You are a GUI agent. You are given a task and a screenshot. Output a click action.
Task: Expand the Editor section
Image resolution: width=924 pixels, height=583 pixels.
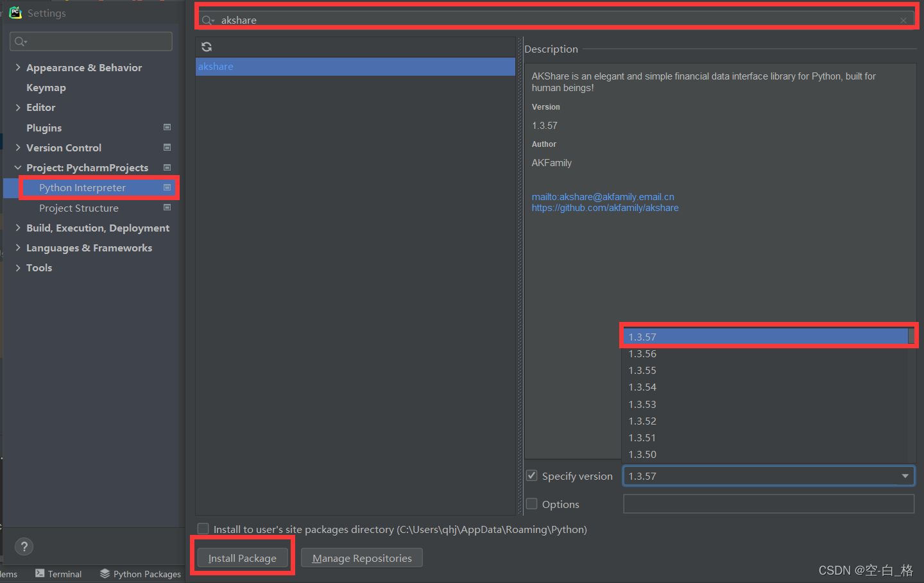(x=18, y=107)
